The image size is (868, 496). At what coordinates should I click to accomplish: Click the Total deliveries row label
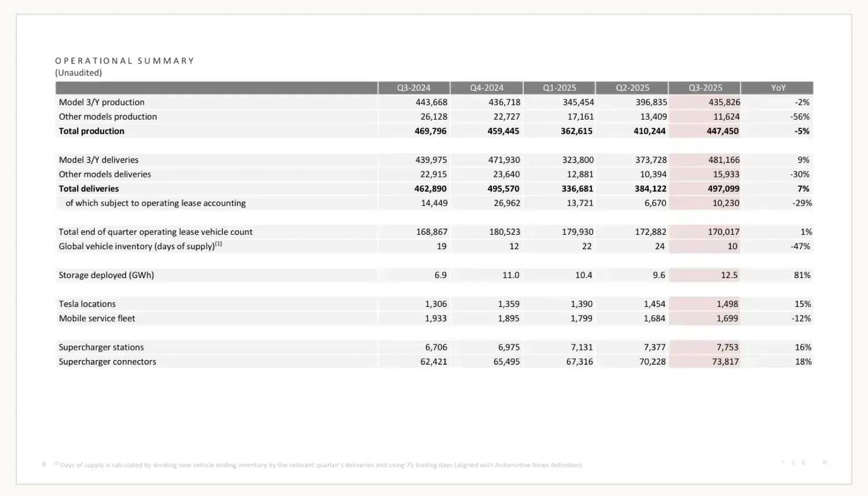coord(89,189)
